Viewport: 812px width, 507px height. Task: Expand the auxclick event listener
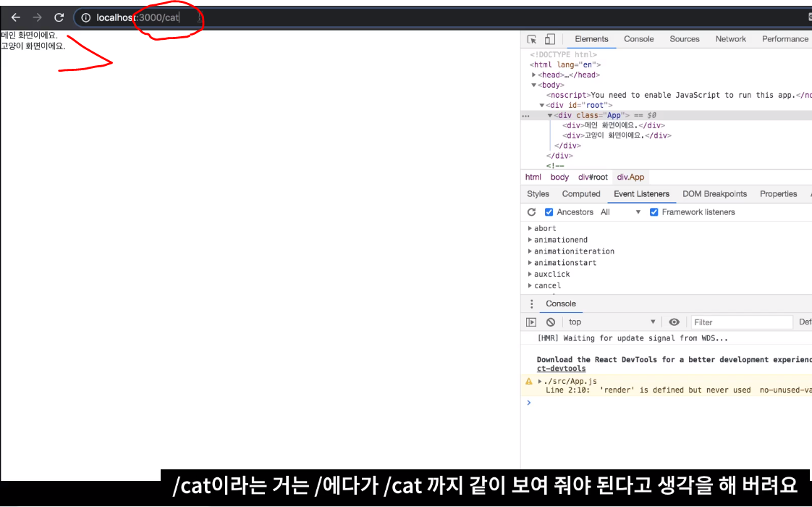530,274
